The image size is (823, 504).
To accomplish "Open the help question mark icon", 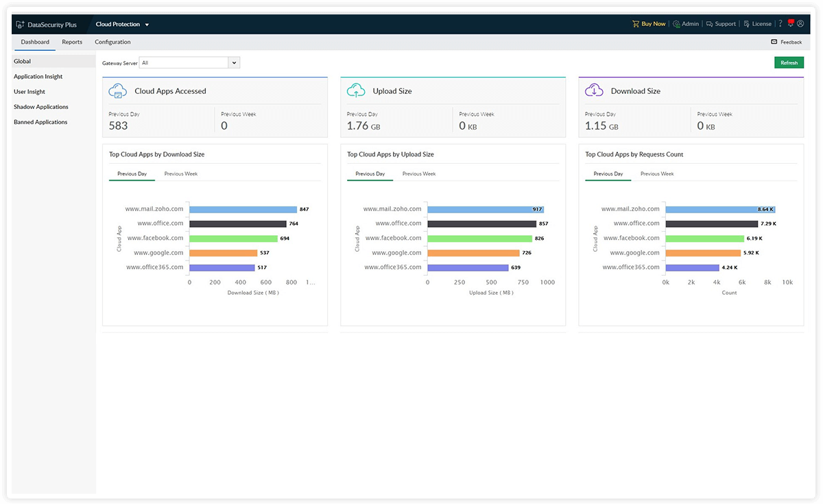I will pos(780,24).
